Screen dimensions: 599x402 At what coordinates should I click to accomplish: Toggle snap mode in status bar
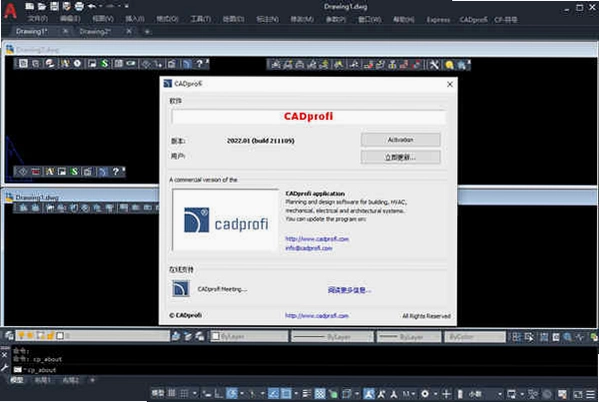(x=184, y=394)
